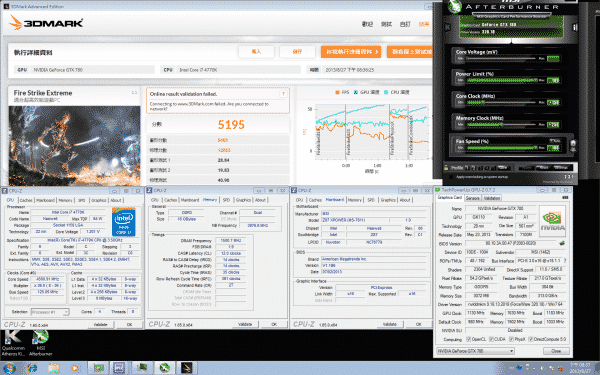The height and width of the screenshot is (375, 600).
Task: Click the NVIDIA logo in GPU-Z
Action: (552, 220)
